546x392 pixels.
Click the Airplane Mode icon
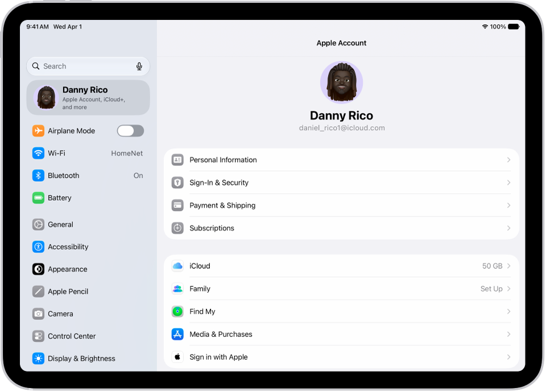pos(38,131)
